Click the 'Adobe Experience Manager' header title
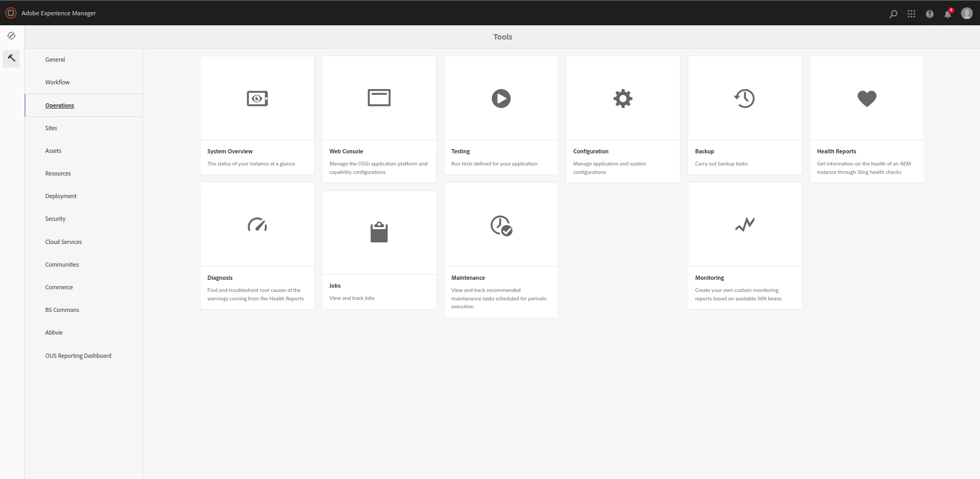Viewport: 980px width, 479px height. pos(59,13)
